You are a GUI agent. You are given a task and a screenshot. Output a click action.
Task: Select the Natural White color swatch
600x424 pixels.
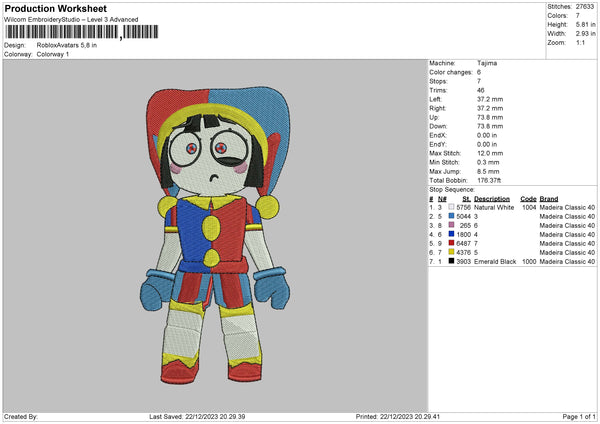[452, 207]
